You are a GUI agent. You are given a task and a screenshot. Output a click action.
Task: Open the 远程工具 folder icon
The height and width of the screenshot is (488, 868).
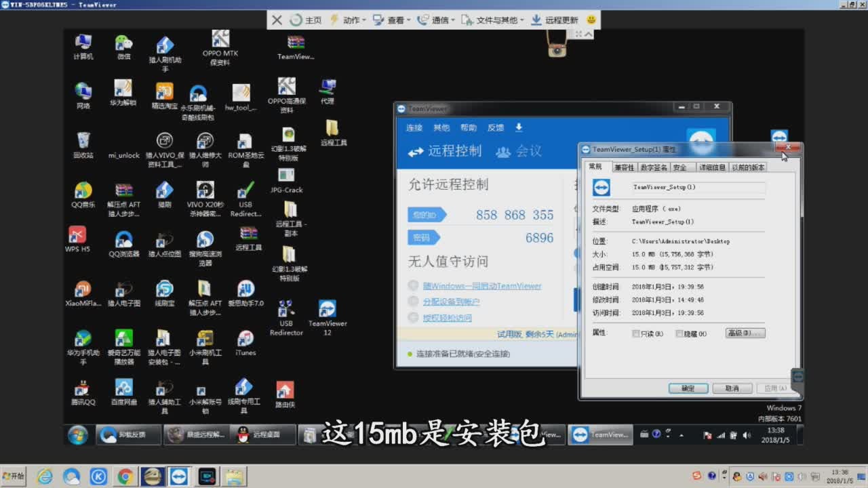[333, 133]
